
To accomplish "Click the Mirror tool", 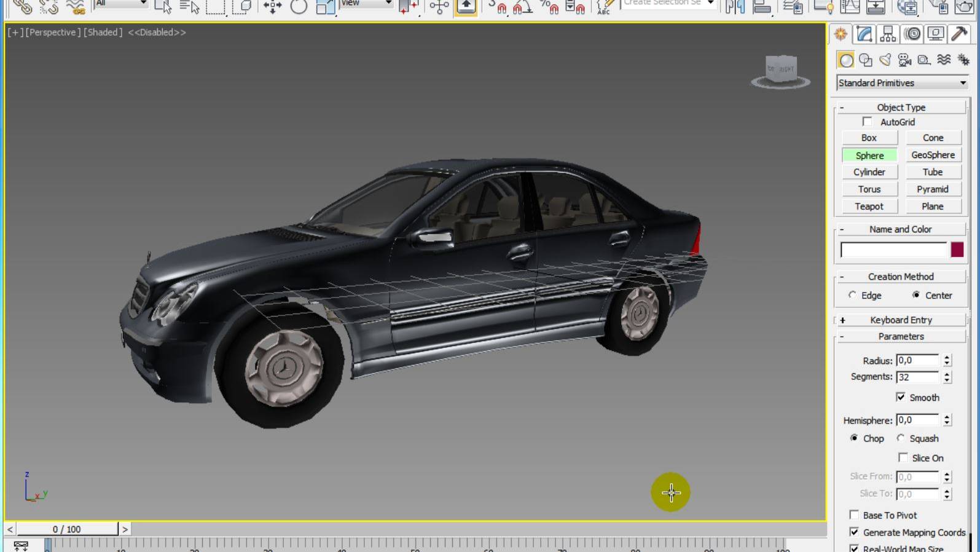I will [x=735, y=6].
